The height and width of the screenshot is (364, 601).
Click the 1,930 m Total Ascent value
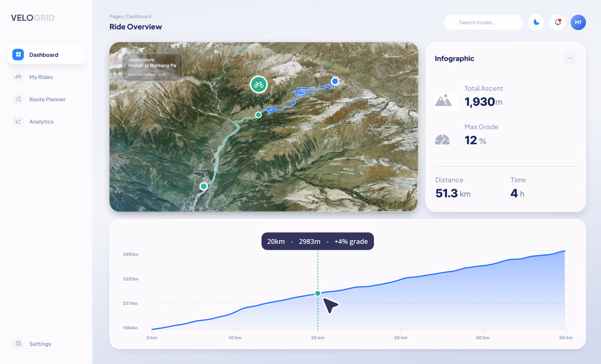483,102
